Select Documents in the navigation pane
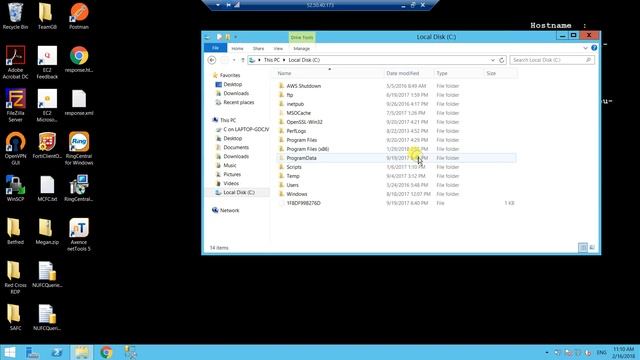640x360 pixels. pyautogui.click(x=236, y=147)
